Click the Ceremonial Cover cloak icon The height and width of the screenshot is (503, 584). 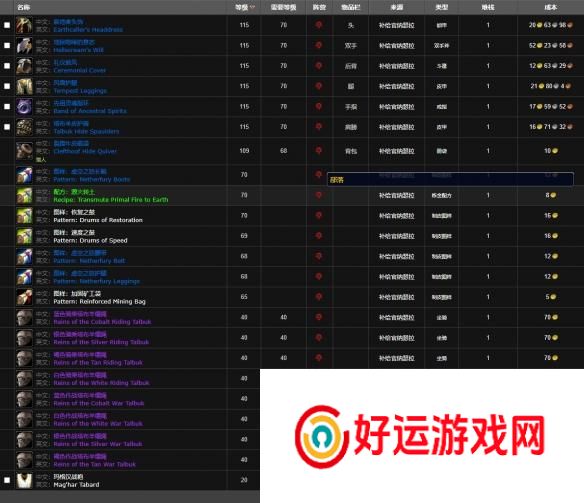point(24,66)
